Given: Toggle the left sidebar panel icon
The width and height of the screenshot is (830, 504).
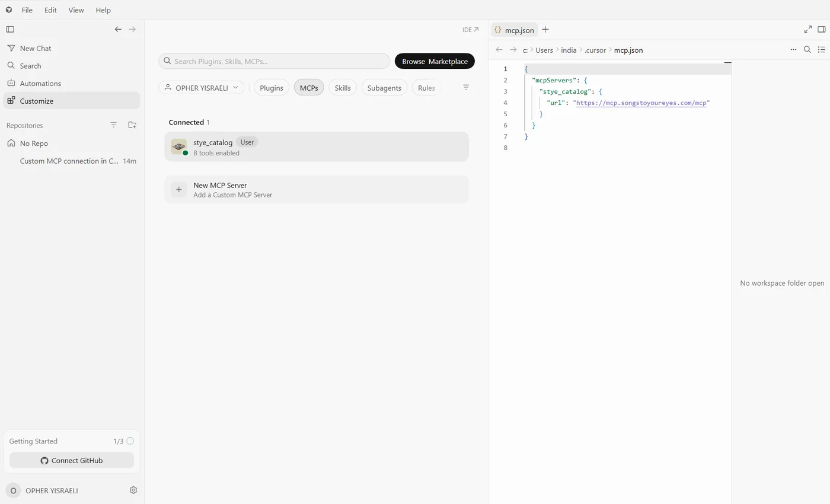Looking at the screenshot, I should point(10,29).
